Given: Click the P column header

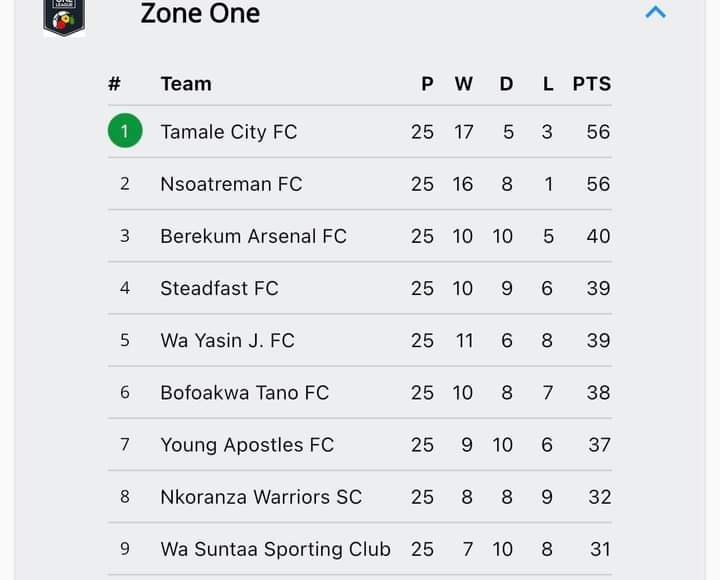Looking at the screenshot, I should click(x=428, y=84).
